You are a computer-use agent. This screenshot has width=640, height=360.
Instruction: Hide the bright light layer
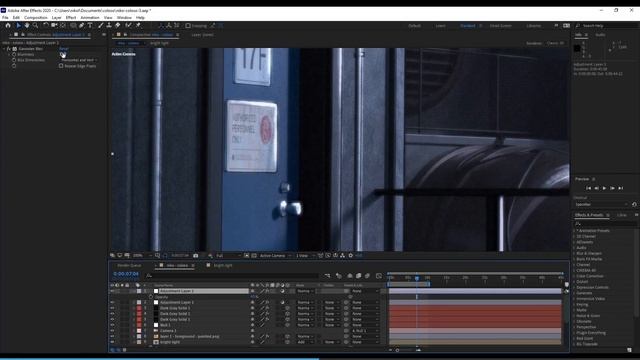tap(112, 342)
